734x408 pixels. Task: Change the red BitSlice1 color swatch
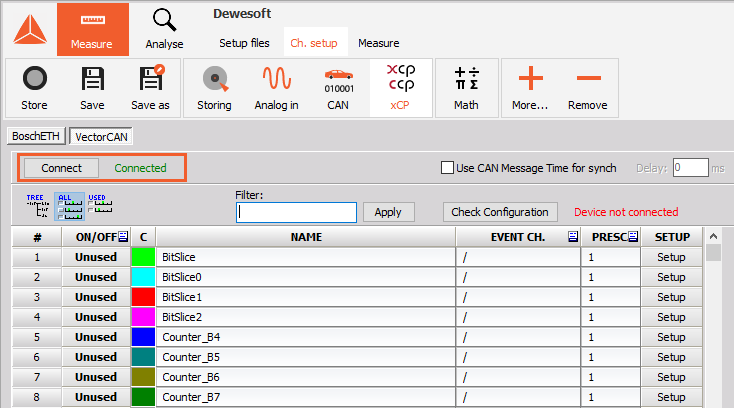pos(143,297)
